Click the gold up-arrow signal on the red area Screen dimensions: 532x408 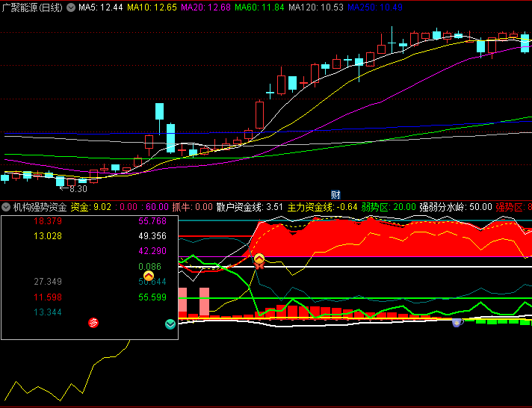click(x=259, y=259)
